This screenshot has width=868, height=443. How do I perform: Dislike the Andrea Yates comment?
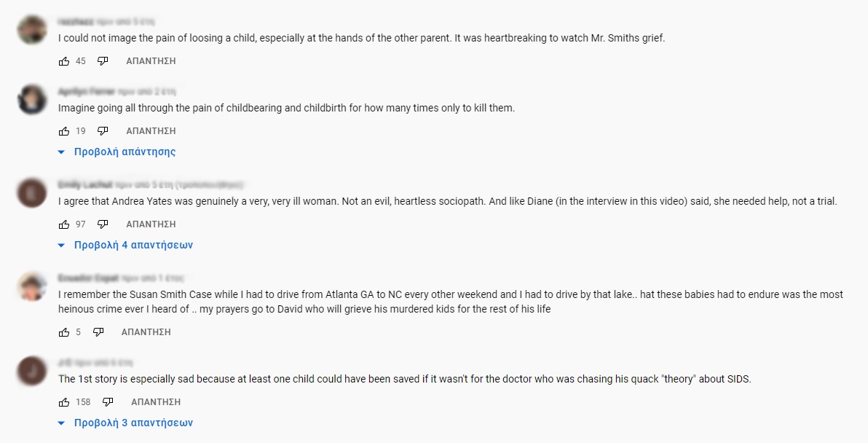(103, 224)
